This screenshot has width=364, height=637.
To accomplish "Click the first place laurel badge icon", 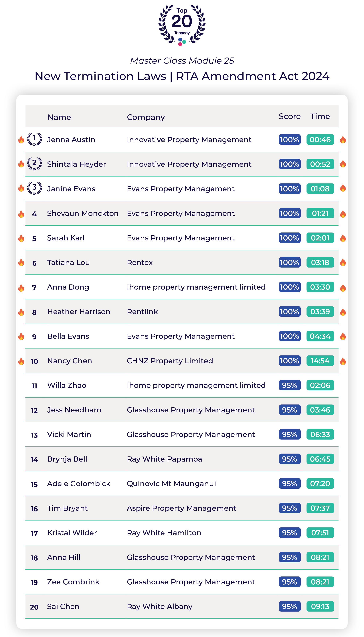I will pos(34,139).
